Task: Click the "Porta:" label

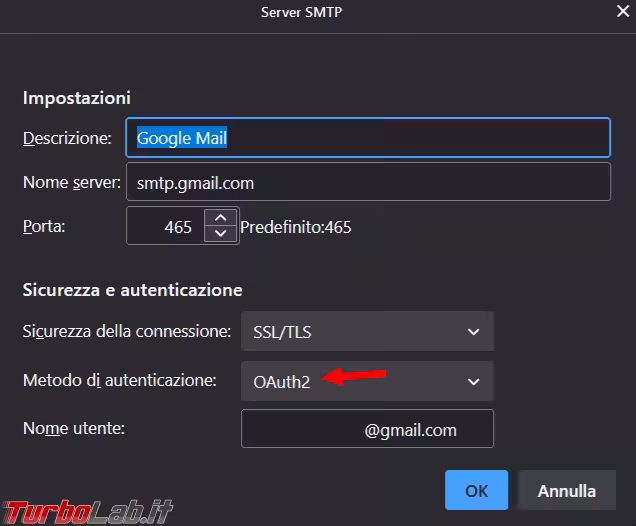Action: [x=43, y=227]
